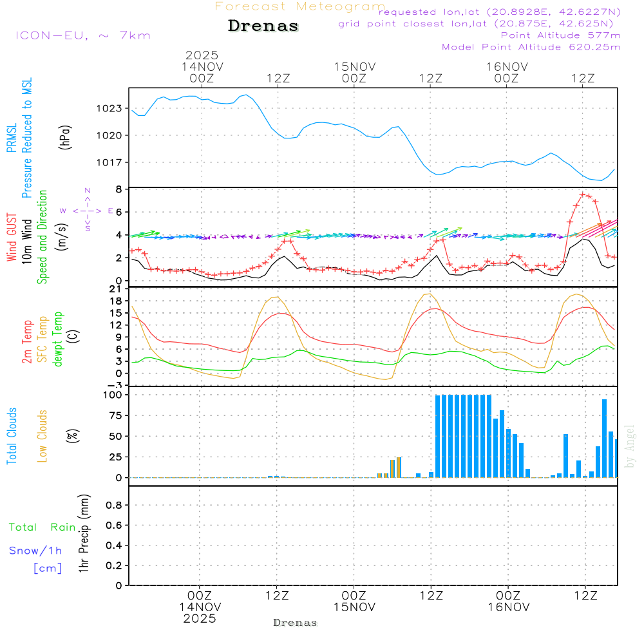Select the green Total Rain legend label
Viewport: 644px width, 644px height.
point(42,527)
